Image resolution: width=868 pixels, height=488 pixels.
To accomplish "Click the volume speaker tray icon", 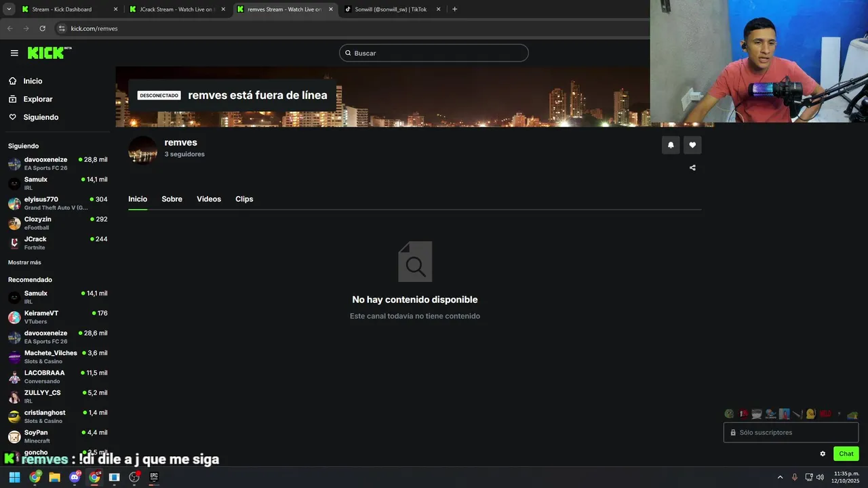I will tap(820, 477).
